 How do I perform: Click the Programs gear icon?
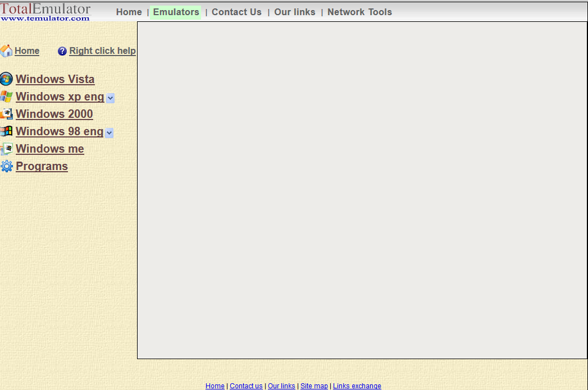[x=6, y=166]
